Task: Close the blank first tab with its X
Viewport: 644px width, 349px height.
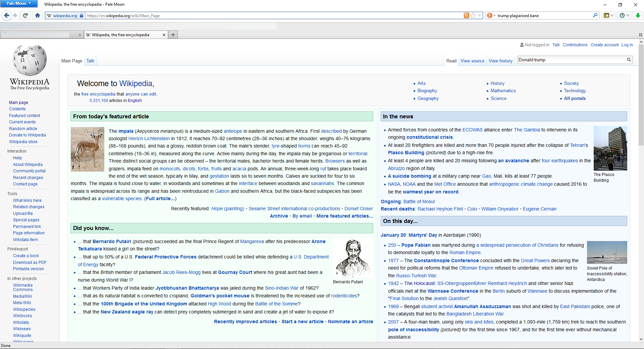Action: click(80, 35)
